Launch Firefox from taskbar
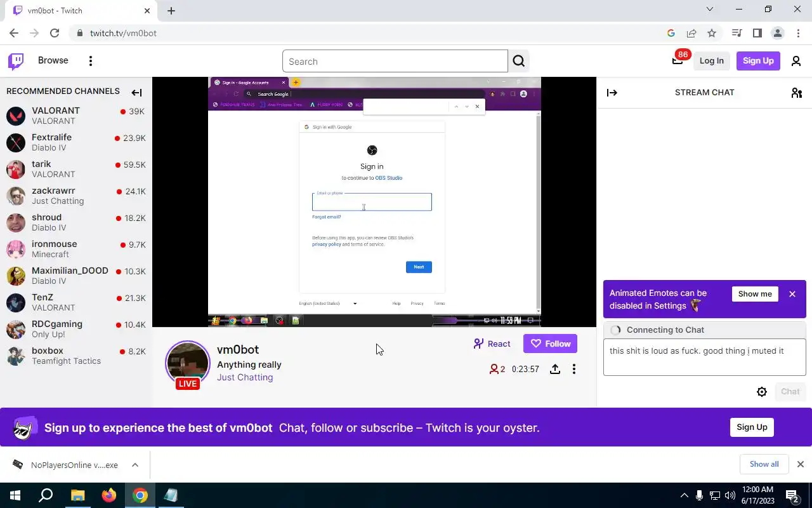This screenshot has height=508, width=812. tap(109, 495)
